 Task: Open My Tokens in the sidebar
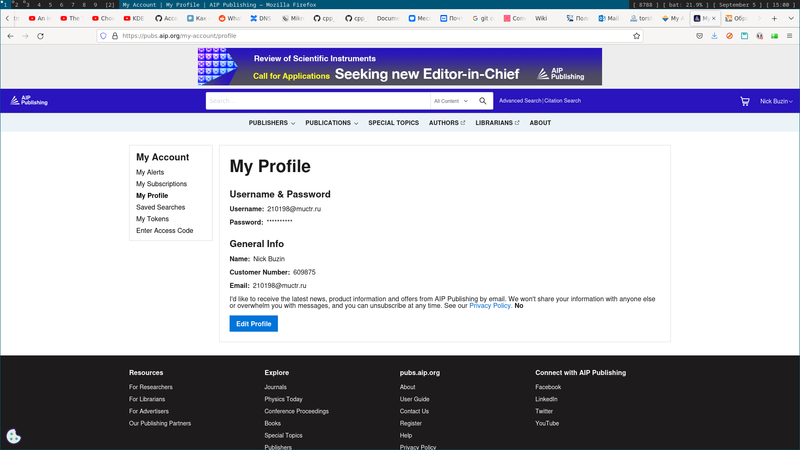pos(152,219)
